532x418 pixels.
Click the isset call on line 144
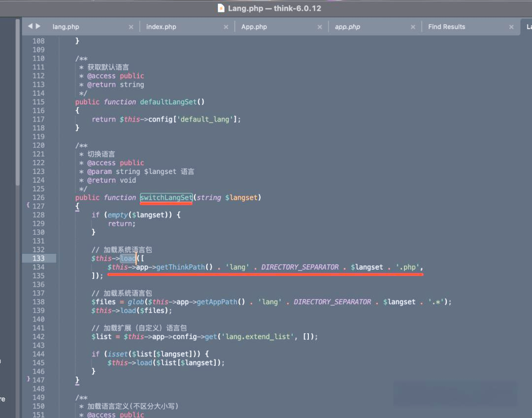click(x=118, y=354)
